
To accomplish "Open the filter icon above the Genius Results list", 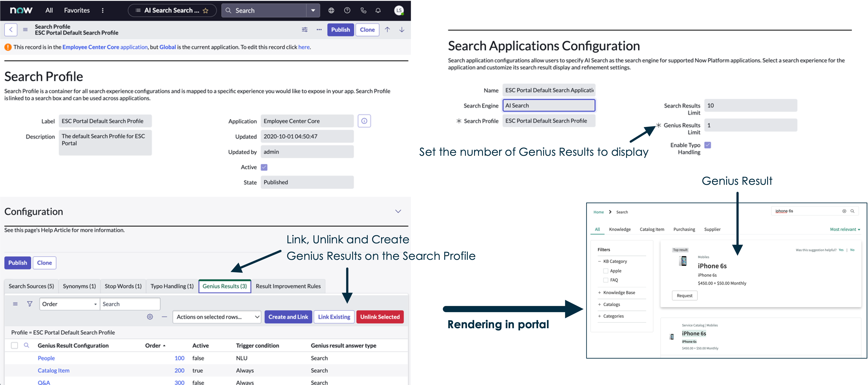I will (30, 304).
